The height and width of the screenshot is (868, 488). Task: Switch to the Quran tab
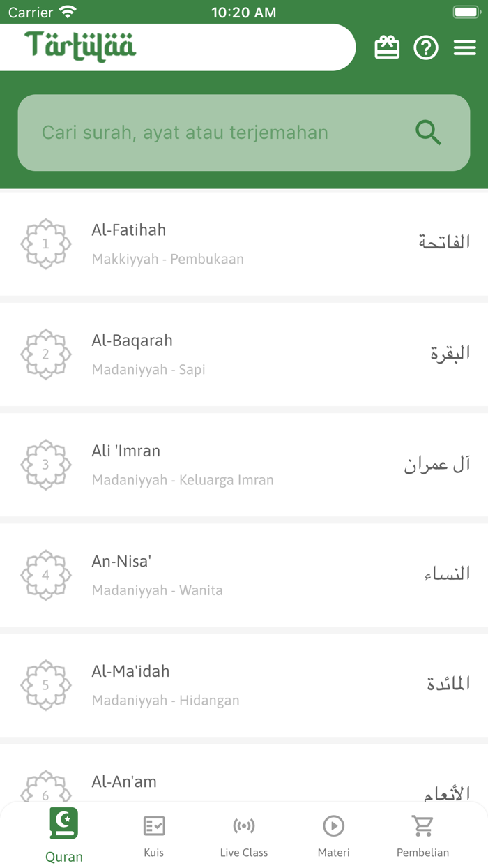64,835
